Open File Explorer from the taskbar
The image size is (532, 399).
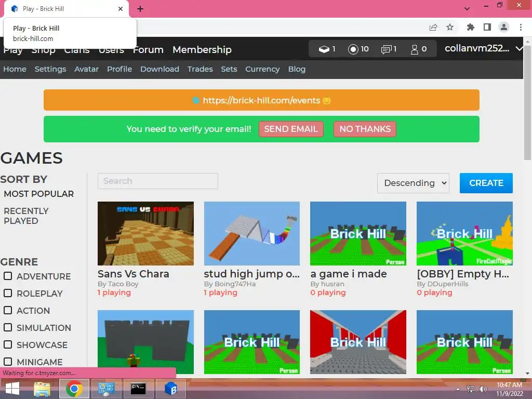[x=42, y=389]
